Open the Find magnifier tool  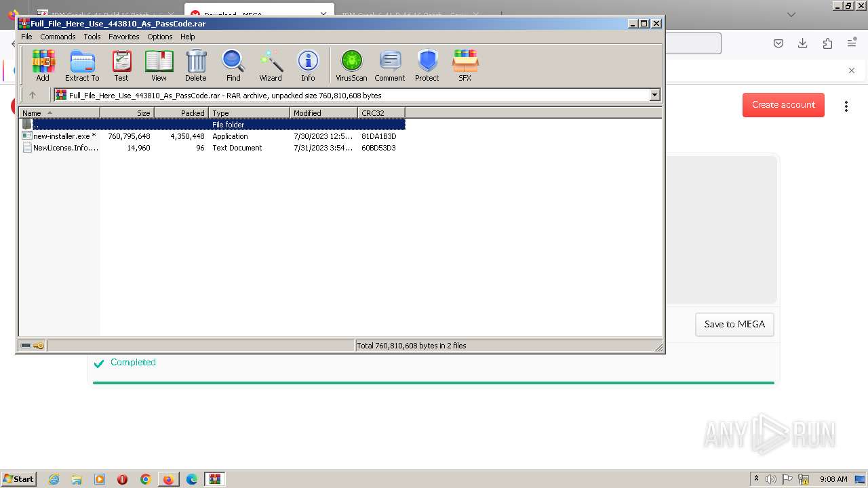click(233, 66)
